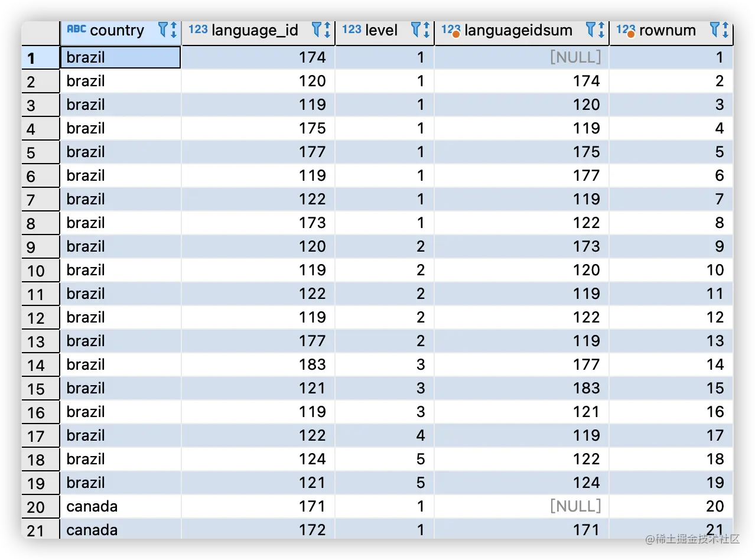The width and height of the screenshot is (755, 560).
Task: Toggle sort arrows on level column
Action: (x=426, y=30)
